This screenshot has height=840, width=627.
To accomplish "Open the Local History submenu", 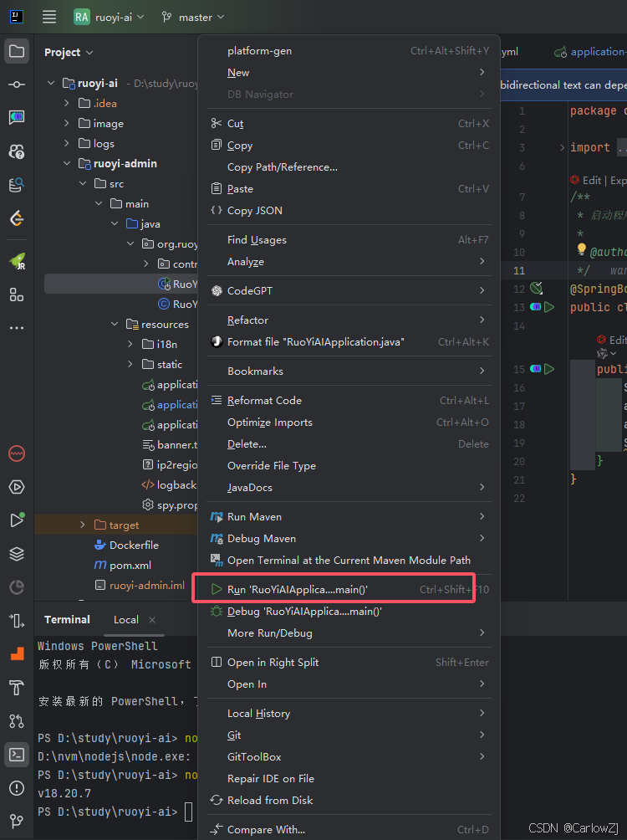I will 349,713.
